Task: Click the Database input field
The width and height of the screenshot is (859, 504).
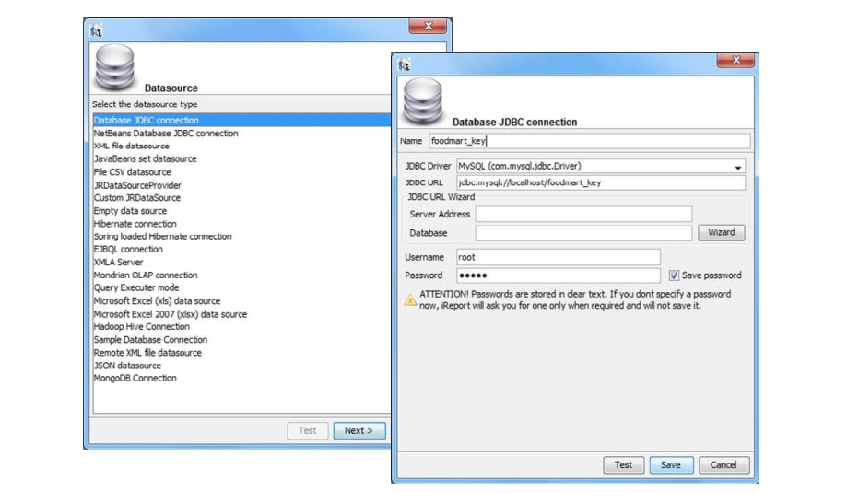Action: click(583, 233)
